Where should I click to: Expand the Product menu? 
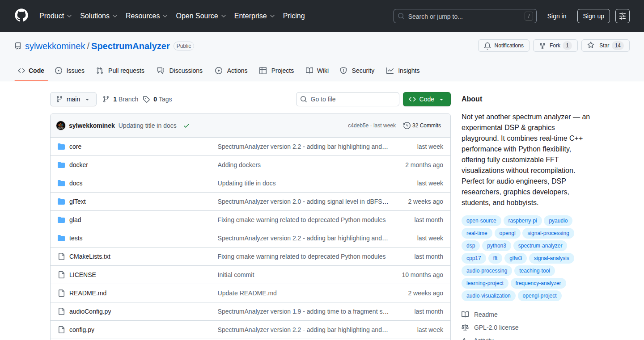click(x=55, y=16)
